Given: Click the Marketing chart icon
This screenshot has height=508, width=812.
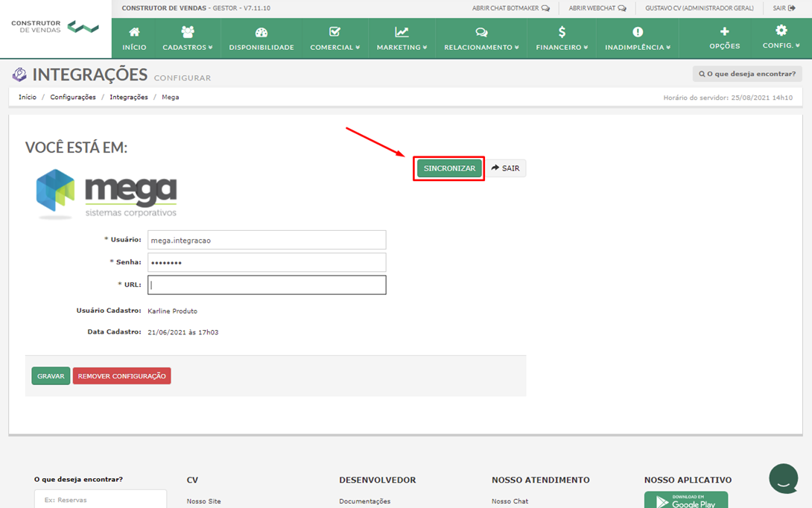Looking at the screenshot, I should pyautogui.click(x=402, y=32).
